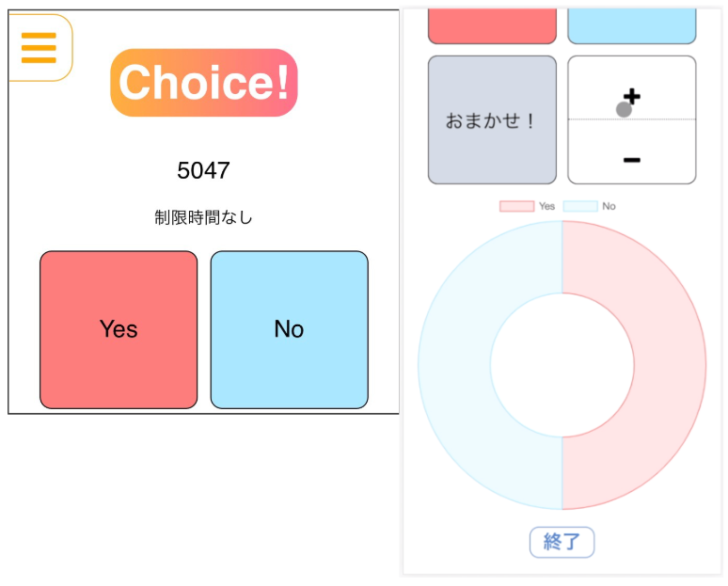Open the hamburger menu
Image resolution: width=728 pixels, height=586 pixels.
point(39,47)
